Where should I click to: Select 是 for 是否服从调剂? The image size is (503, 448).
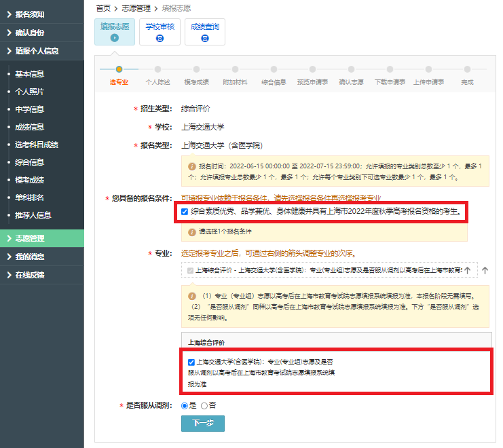point(185,406)
